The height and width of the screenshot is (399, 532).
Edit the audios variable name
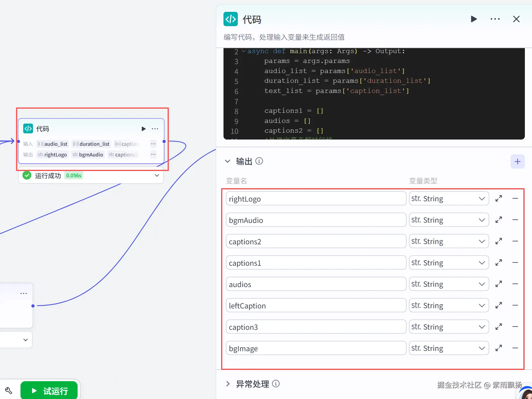316,284
